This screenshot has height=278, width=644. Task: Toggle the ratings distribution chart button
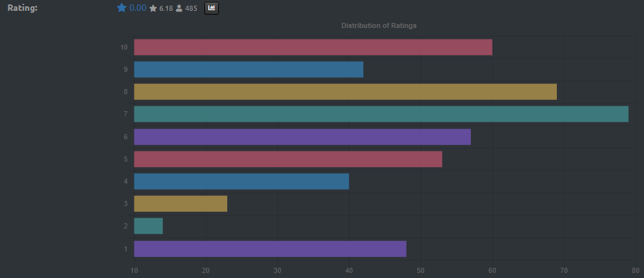pos(211,8)
